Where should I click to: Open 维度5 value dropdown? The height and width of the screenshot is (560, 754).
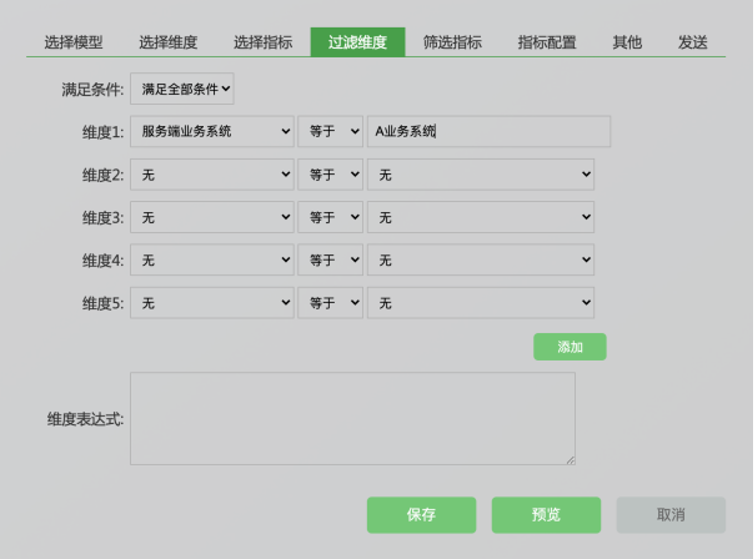coord(480,303)
